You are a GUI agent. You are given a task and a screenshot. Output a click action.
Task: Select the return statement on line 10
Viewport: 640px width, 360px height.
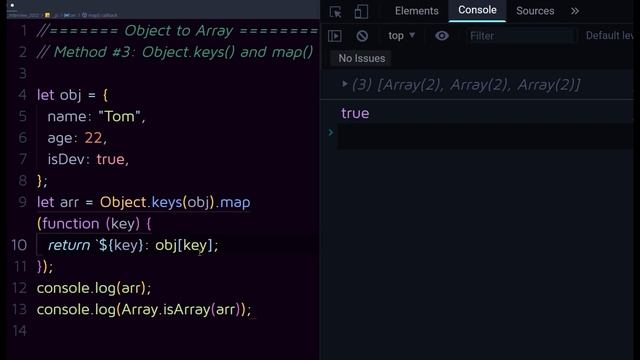coord(133,245)
